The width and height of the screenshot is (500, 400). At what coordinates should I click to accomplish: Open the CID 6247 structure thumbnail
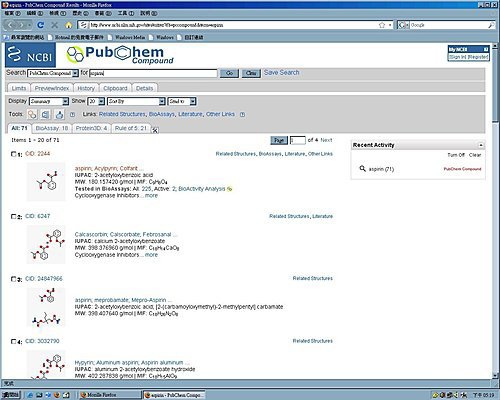coord(46,245)
